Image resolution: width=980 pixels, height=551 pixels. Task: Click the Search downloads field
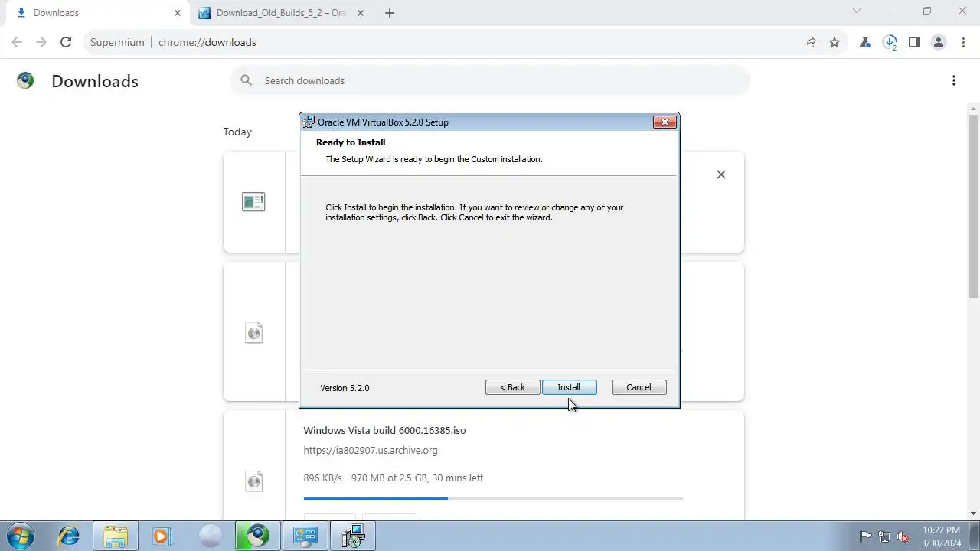coord(490,80)
